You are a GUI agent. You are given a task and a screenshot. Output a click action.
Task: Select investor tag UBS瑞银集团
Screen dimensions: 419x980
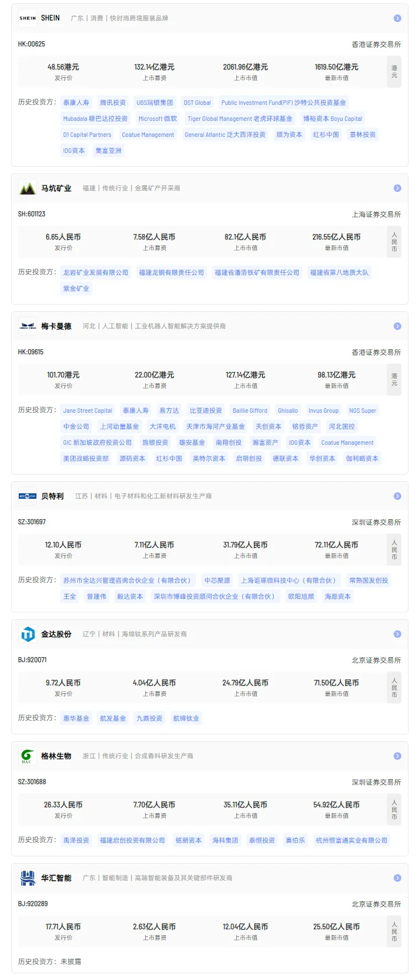pyautogui.click(x=155, y=103)
